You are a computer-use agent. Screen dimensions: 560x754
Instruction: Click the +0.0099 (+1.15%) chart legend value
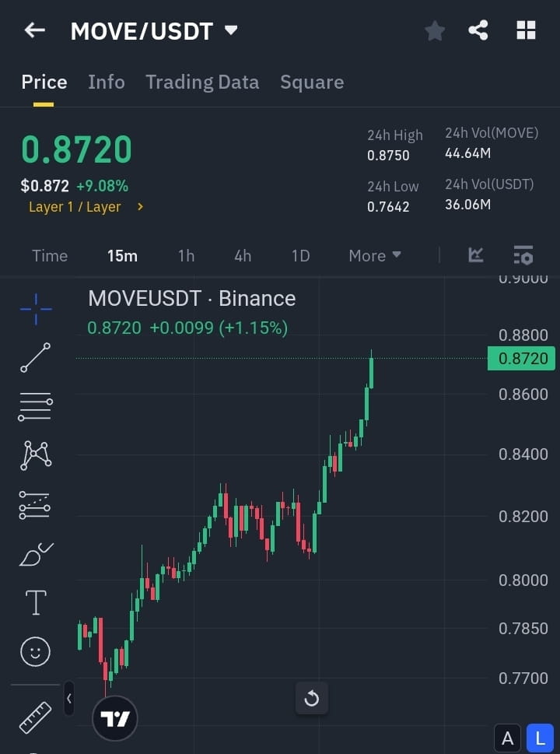(219, 328)
